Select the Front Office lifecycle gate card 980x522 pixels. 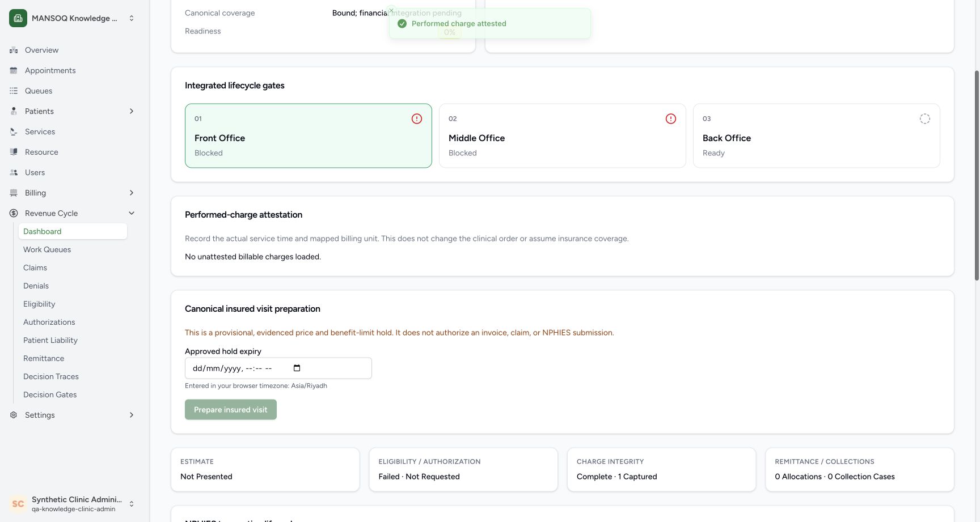[309, 135]
